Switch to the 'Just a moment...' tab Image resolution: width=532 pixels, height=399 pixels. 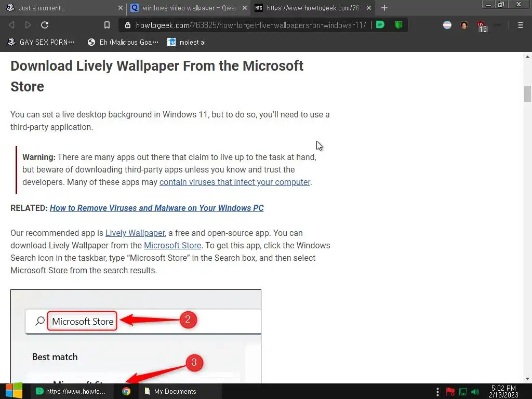pos(63,8)
